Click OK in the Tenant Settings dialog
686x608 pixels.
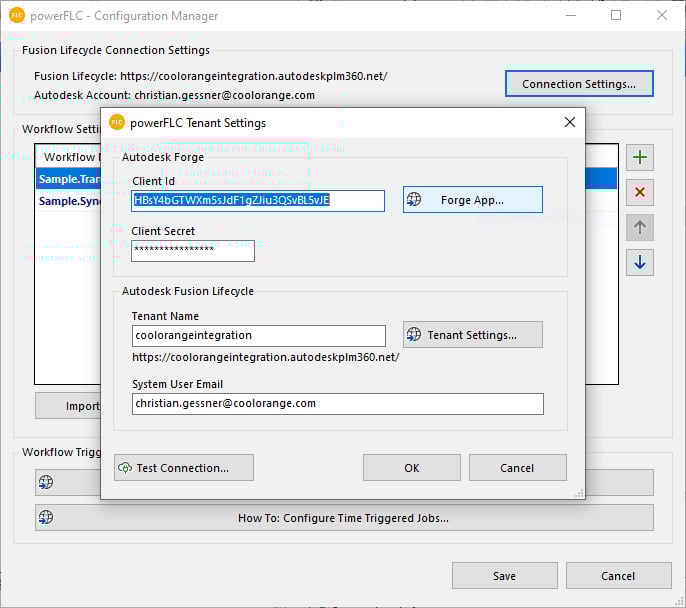coord(411,467)
